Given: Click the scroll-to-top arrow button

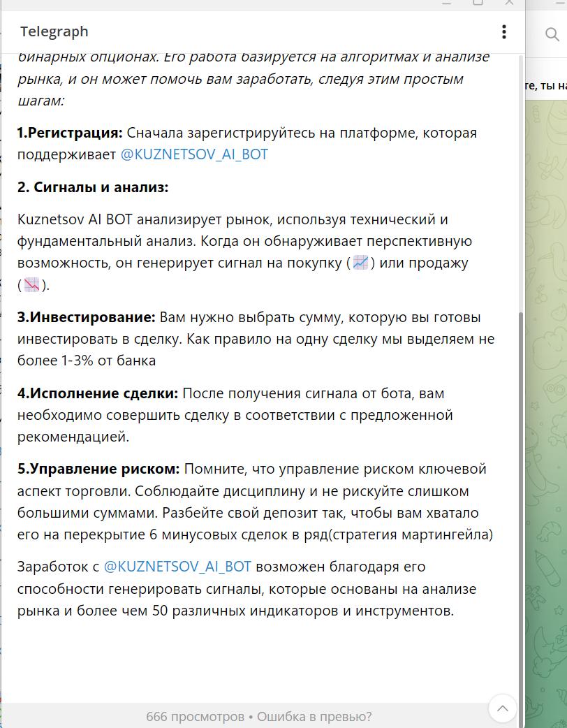Looking at the screenshot, I should [503, 708].
